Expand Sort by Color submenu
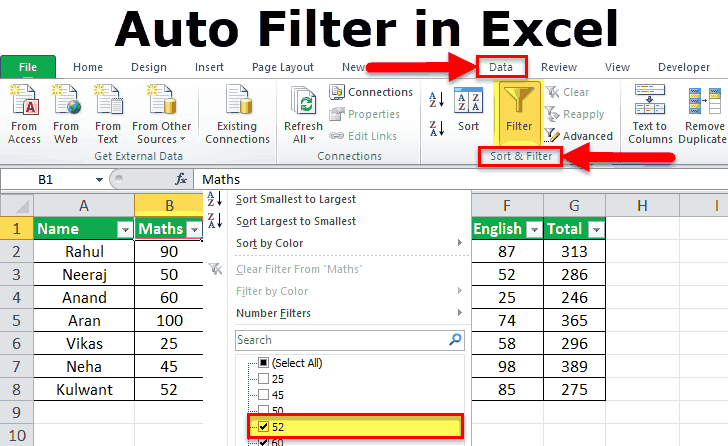 click(460, 243)
